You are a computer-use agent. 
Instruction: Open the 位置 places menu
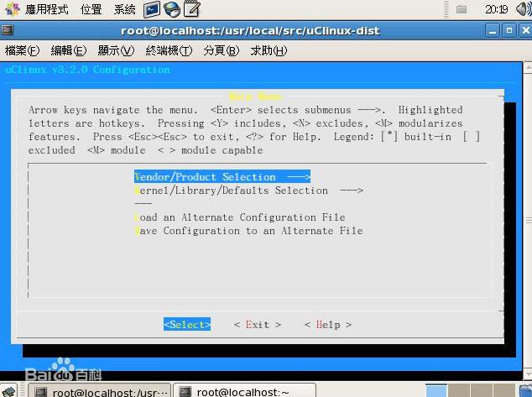pyautogui.click(x=91, y=9)
